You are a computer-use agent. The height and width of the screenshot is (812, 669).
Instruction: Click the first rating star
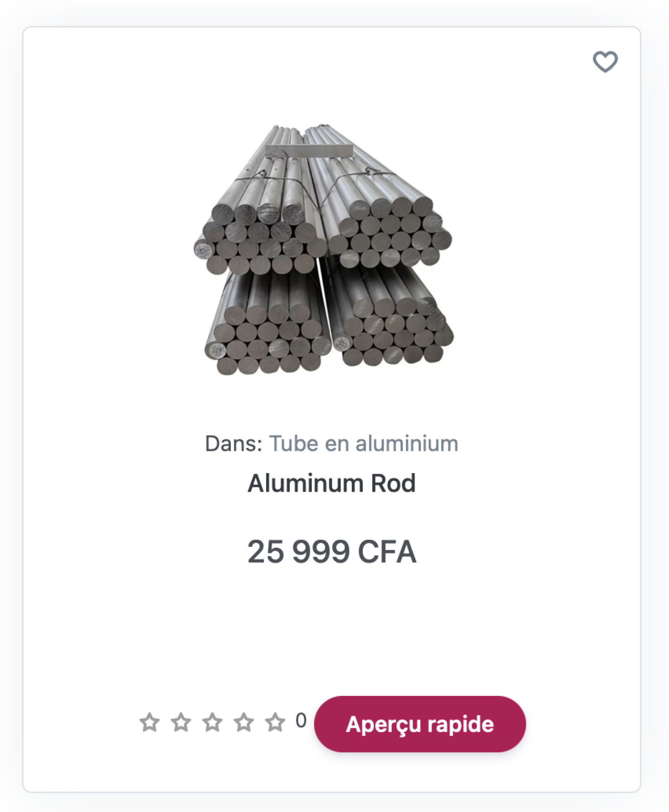click(150, 722)
